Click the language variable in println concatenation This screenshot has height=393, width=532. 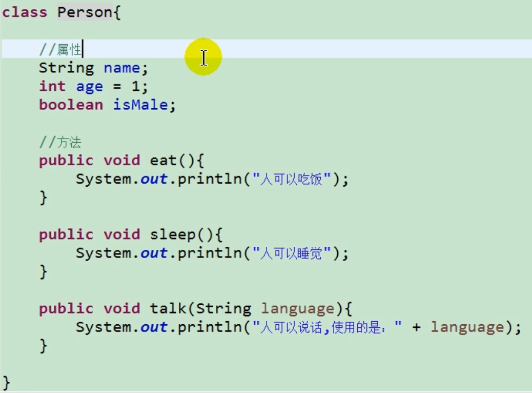click(x=467, y=327)
